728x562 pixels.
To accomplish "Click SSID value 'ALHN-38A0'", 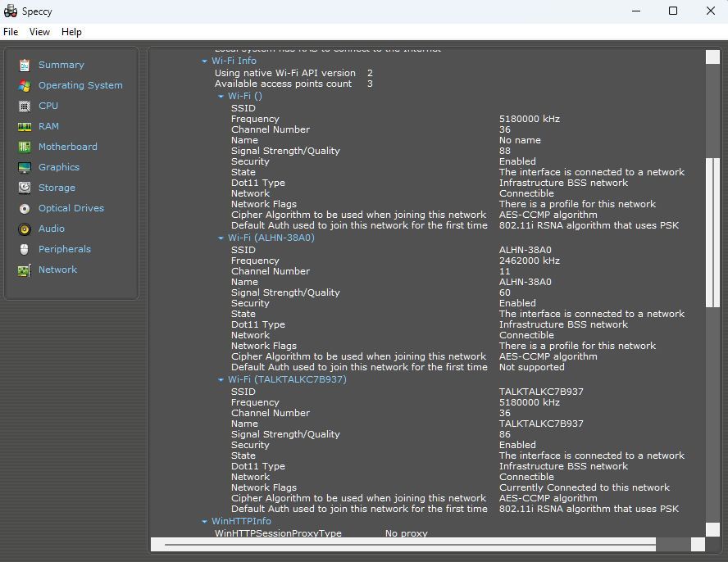I will [526, 250].
